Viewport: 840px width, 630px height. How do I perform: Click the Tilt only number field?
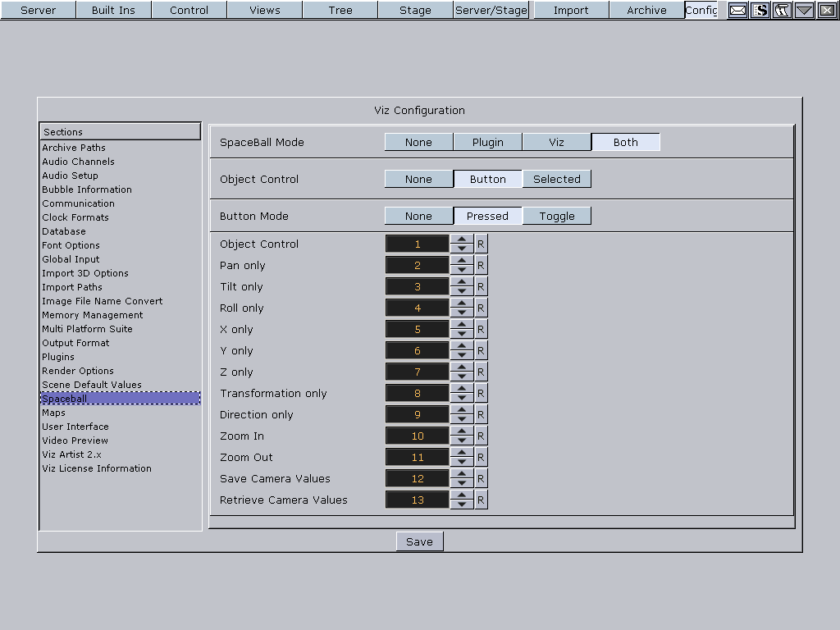click(417, 286)
